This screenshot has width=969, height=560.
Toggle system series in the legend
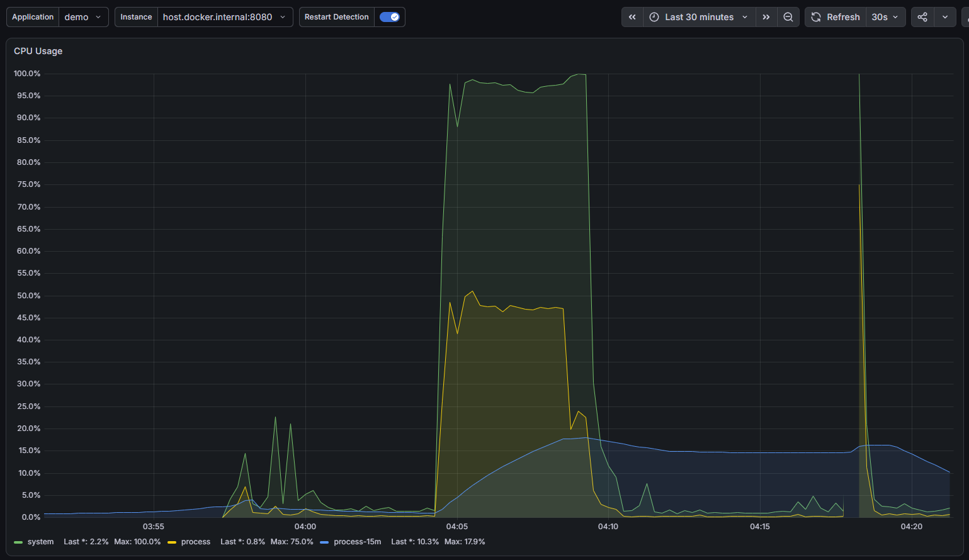[x=40, y=542]
